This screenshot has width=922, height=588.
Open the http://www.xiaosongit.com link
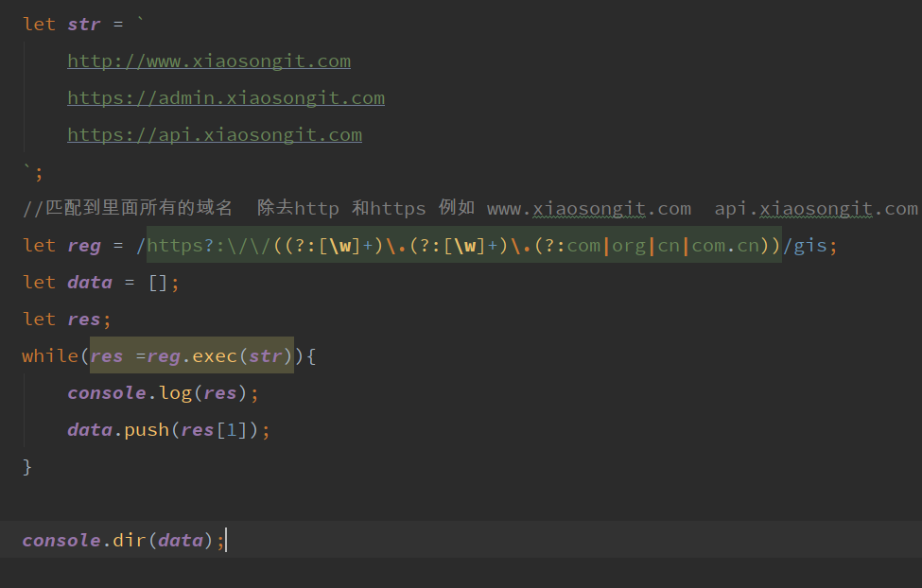(209, 61)
